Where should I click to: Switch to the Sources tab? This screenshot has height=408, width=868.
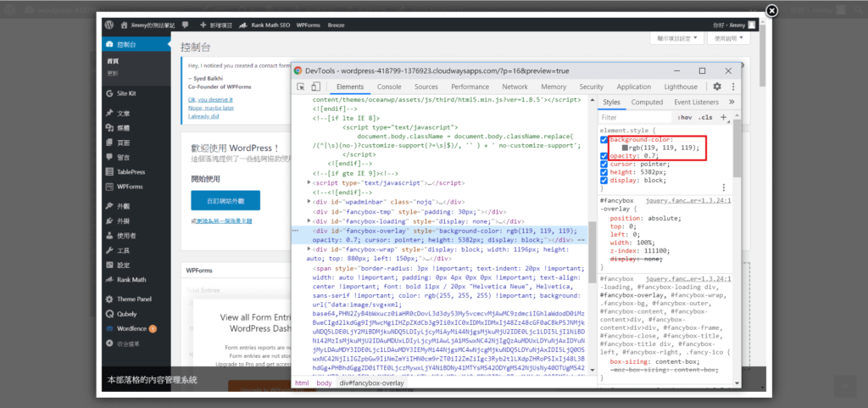coord(426,87)
